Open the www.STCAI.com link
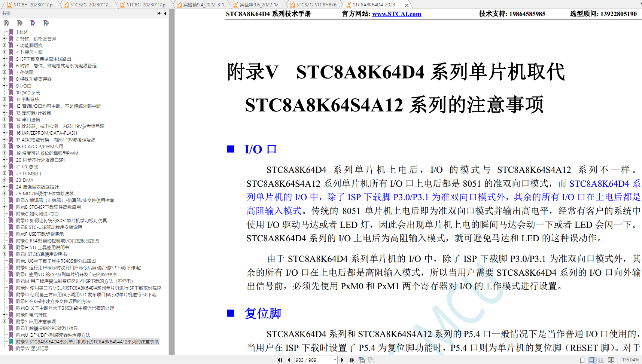This screenshot has height=364, width=642. pyautogui.click(x=396, y=14)
